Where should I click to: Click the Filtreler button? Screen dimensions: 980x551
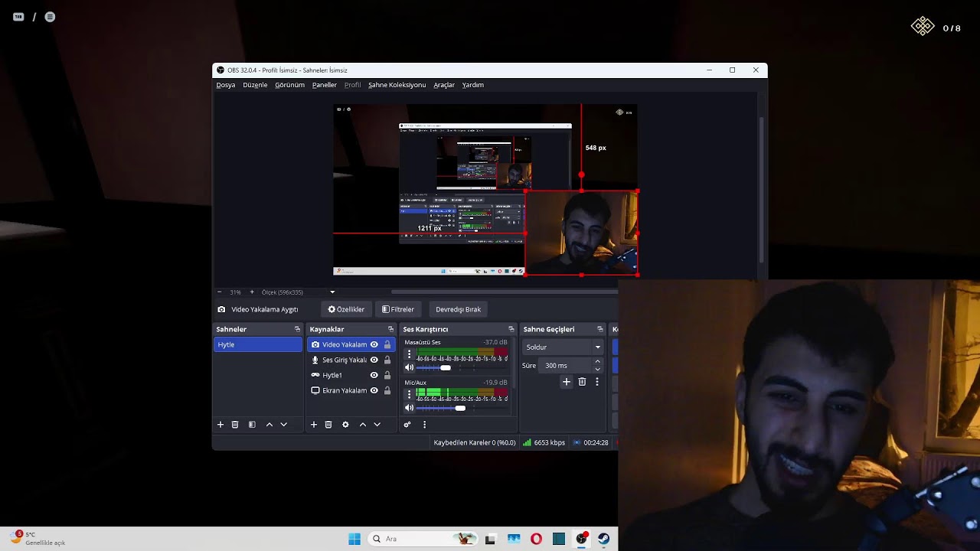pyautogui.click(x=398, y=309)
